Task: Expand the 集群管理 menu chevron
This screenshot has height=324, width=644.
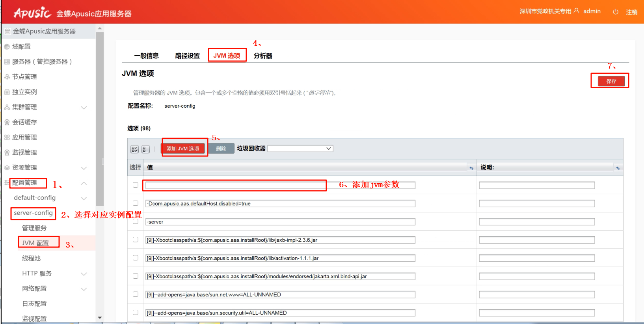Action: tap(84, 108)
